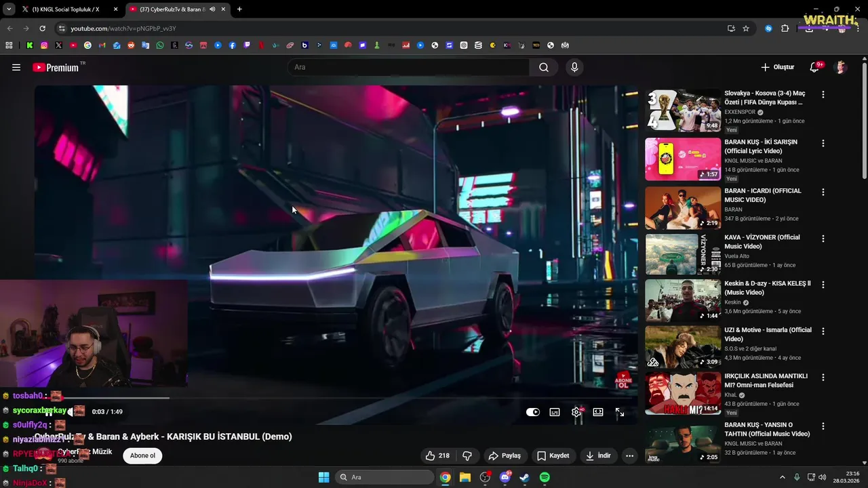Screen dimensions: 868x488
Task: Open Windows Start menu
Action: [x=323, y=477]
